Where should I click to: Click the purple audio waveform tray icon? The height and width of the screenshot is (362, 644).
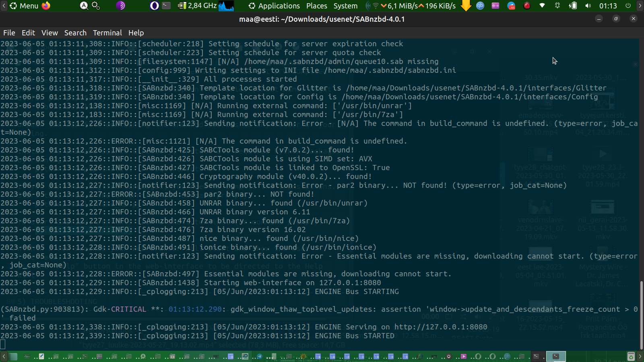(495, 6)
